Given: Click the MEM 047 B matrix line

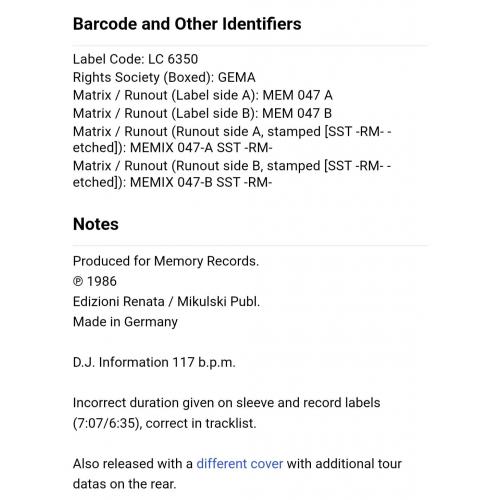Looking at the screenshot, I should (x=202, y=113).
